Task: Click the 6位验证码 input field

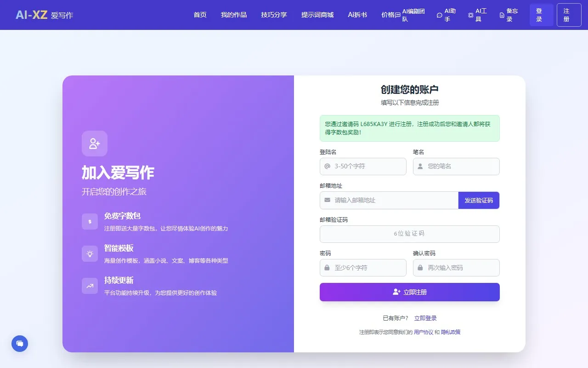Action: click(x=409, y=234)
